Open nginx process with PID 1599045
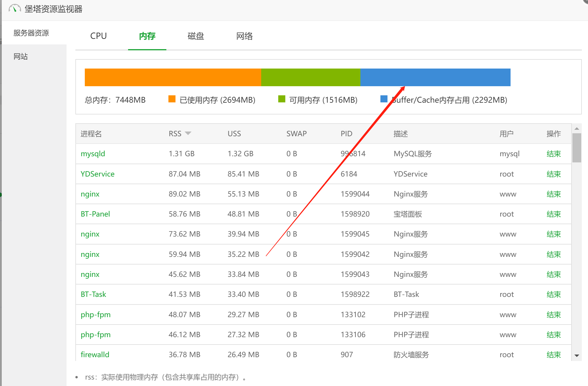The image size is (588, 386). (x=90, y=234)
